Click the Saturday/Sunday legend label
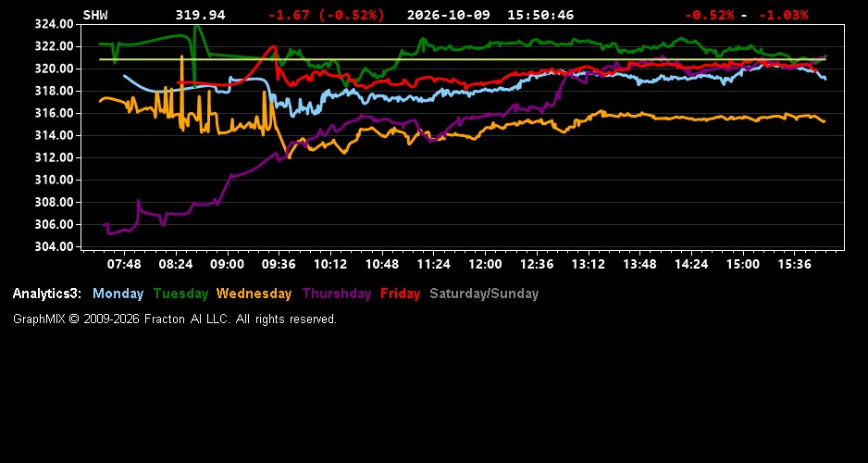This screenshot has height=463, width=868. (484, 294)
